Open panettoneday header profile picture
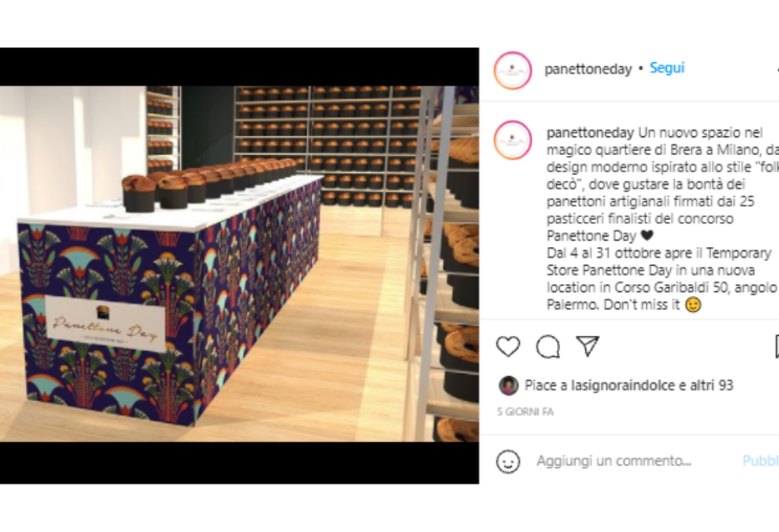Screen dimensions: 779x532 pos(513,70)
